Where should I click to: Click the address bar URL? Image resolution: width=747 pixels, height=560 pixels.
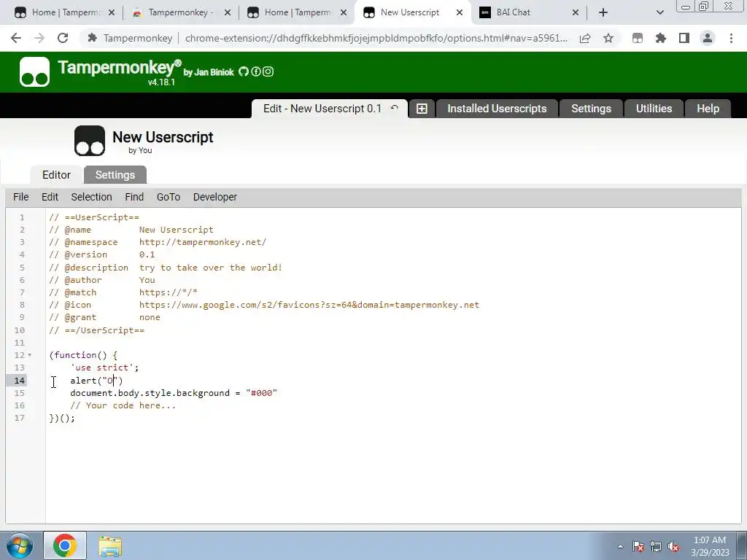coord(376,38)
